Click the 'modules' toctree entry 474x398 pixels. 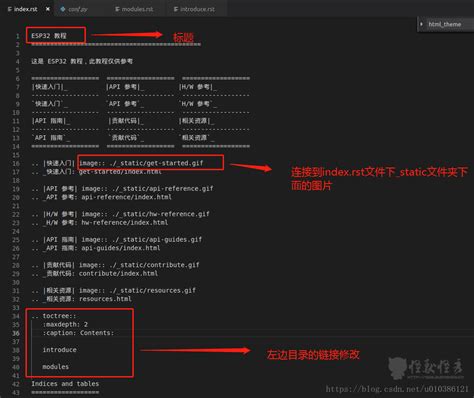pyautogui.click(x=56, y=367)
